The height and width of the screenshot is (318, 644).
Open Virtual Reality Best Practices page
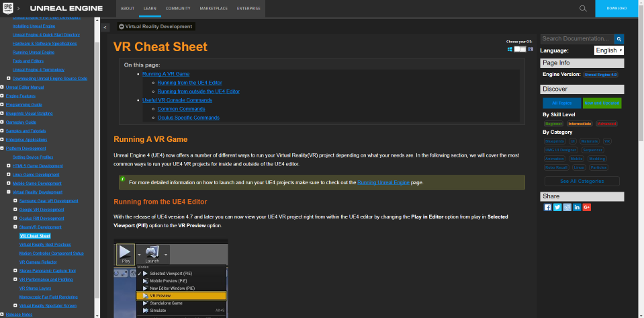click(x=45, y=244)
